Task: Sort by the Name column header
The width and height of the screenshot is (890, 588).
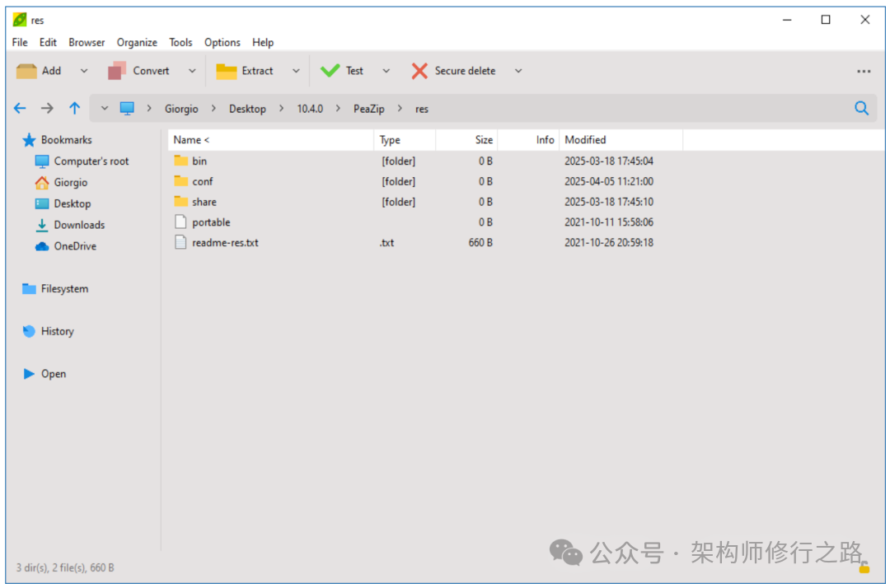Action: pyautogui.click(x=271, y=140)
